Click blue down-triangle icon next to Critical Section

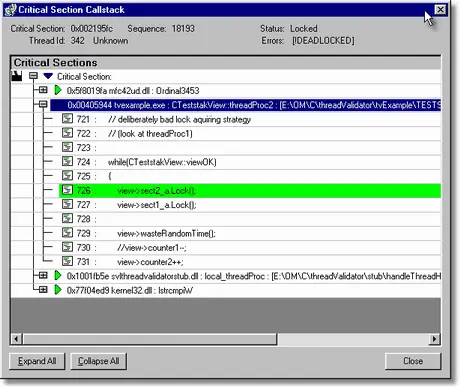(48, 76)
